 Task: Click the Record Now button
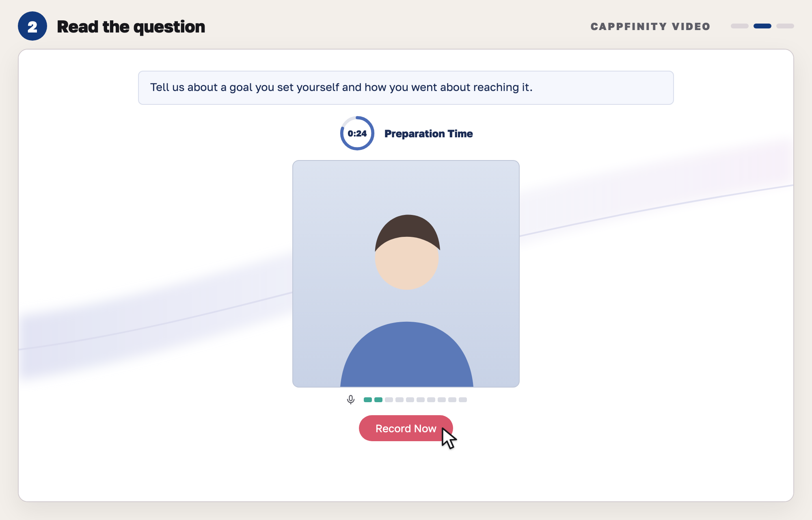point(406,428)
